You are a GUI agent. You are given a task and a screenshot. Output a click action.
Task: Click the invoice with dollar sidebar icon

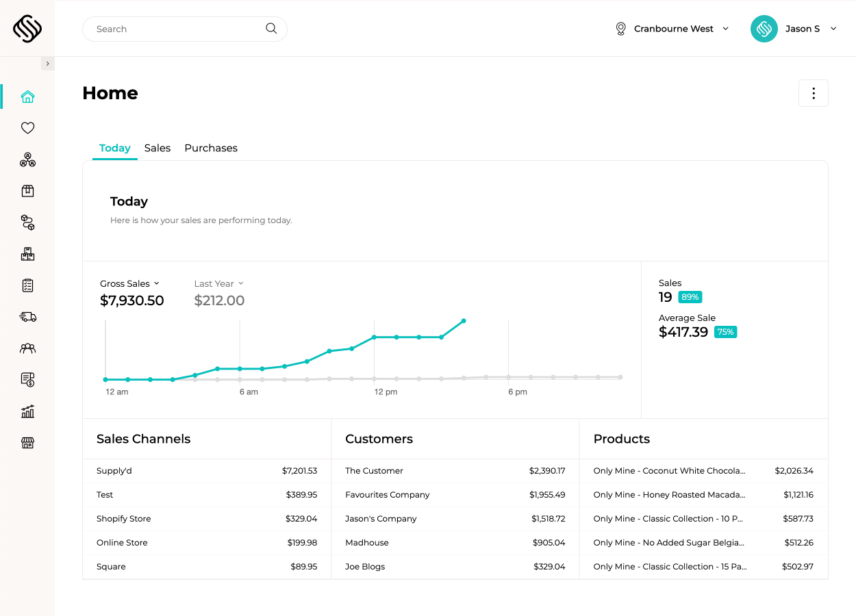click(x=27, y=380)
